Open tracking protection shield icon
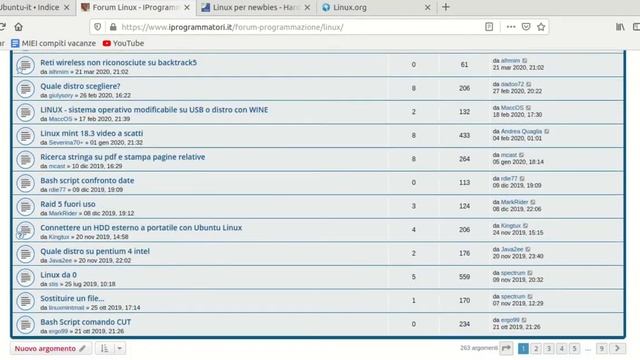 click(x=98, y=27)
